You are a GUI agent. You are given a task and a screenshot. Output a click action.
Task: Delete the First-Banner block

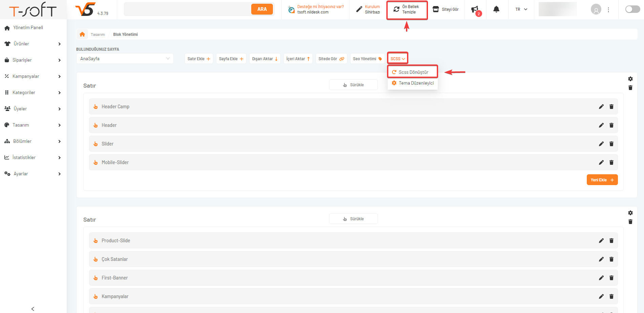tap(611, 278)
